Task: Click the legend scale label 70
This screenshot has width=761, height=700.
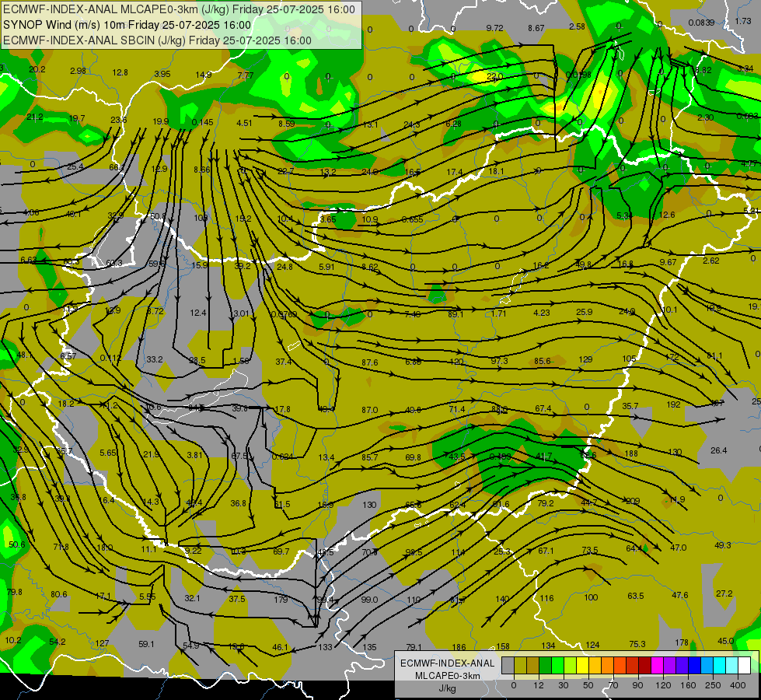Action: (613, 685)
